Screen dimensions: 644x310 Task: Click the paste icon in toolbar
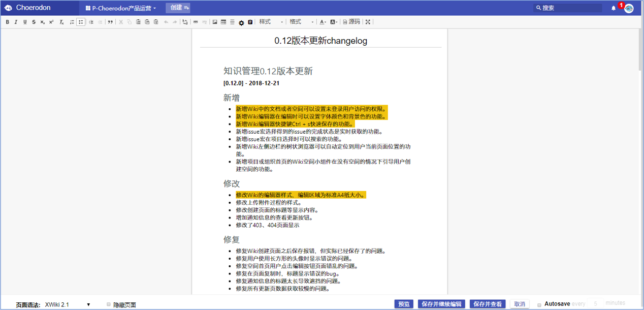(x=138, y=22)
